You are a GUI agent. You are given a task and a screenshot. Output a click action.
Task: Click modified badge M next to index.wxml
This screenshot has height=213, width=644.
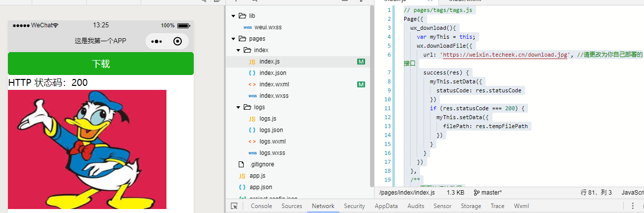(361, 84)
